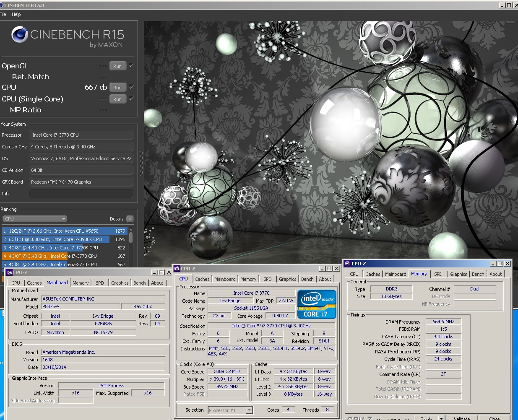Click the Validate button in CPU-Z
This screenshot has width=518, height=420.
[x=462, y=418]
